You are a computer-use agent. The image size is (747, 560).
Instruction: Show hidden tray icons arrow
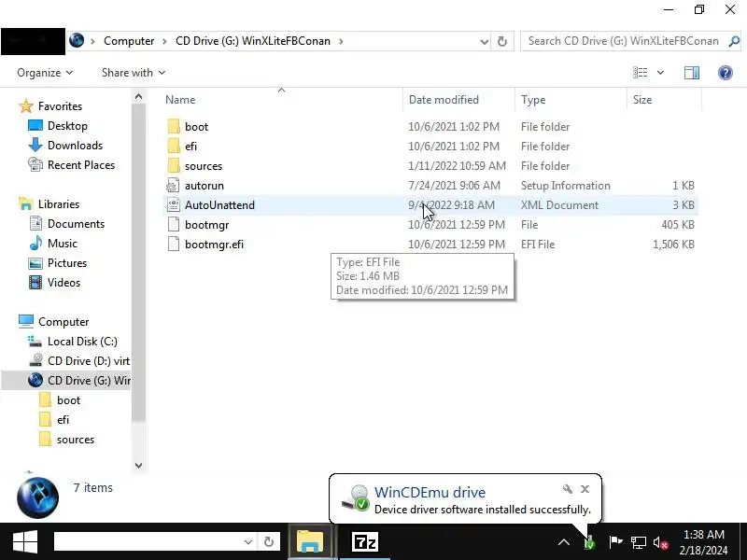(564, 542)
